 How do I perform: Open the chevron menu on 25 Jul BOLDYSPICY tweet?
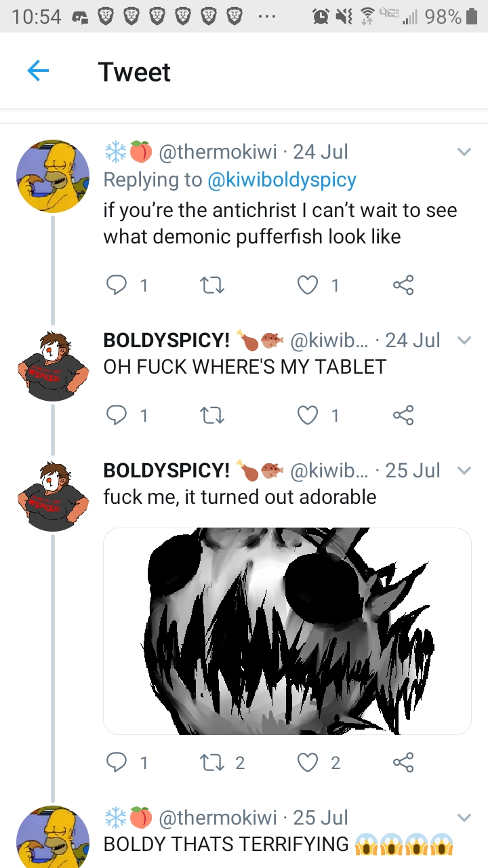[x=464, y=471]
